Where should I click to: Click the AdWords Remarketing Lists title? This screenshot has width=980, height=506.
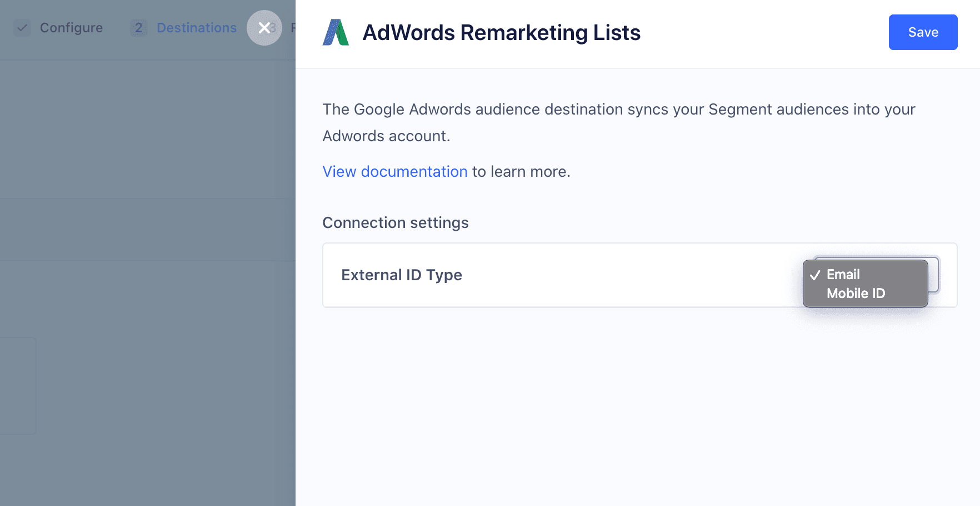click(501, 32)
